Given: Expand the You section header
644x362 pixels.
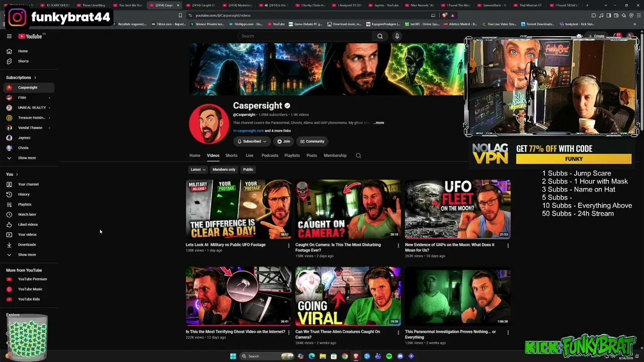Looking at the screenshot, I should tap(12, 174).
